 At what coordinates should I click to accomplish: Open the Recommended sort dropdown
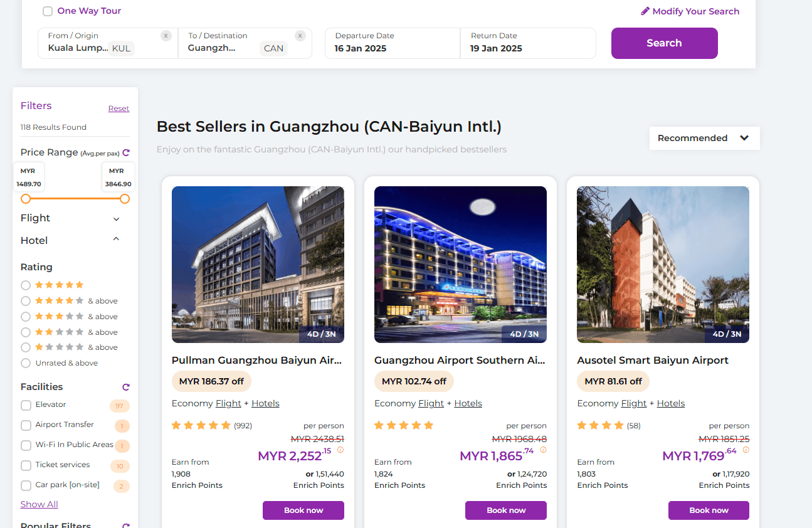coord(704,138)
